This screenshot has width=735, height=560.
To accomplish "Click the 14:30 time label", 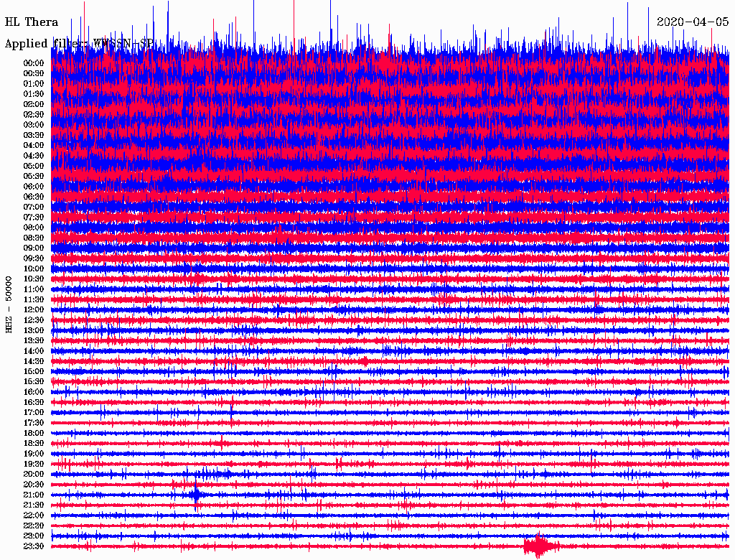I will [34, 361].
